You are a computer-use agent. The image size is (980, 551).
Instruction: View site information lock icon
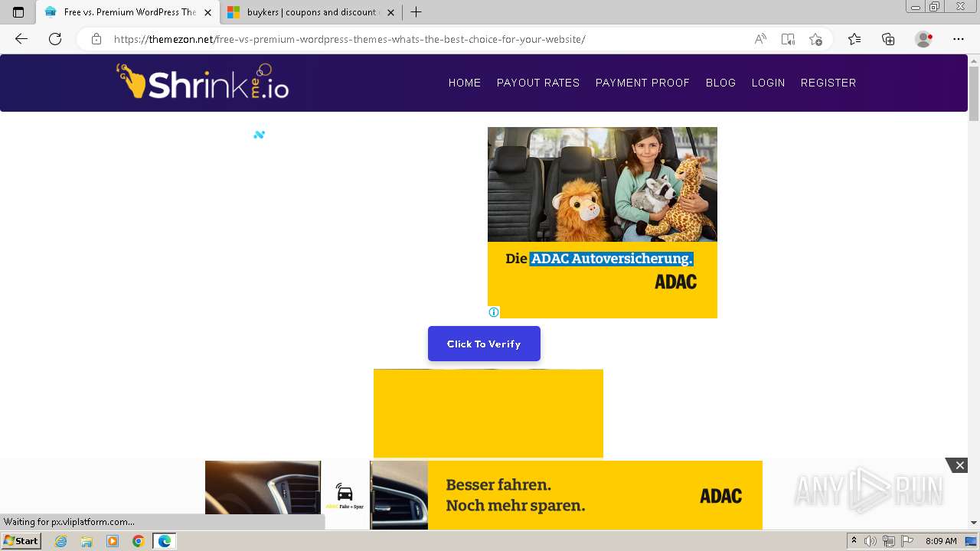coord(96,39)
